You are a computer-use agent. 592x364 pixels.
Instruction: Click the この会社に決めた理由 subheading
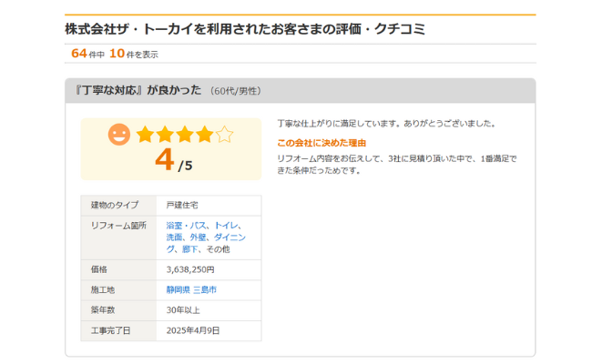pos(322,144)
